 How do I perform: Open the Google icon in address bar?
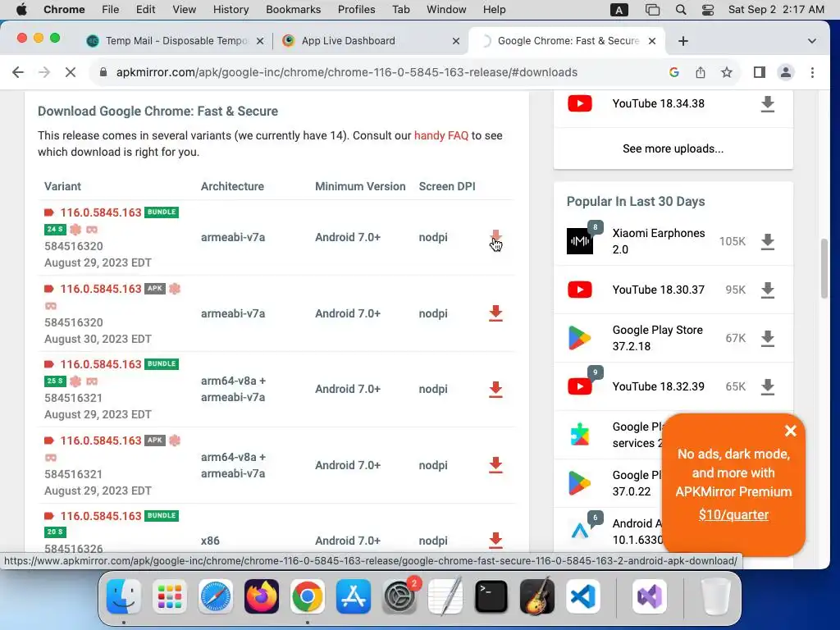[674, 72]
